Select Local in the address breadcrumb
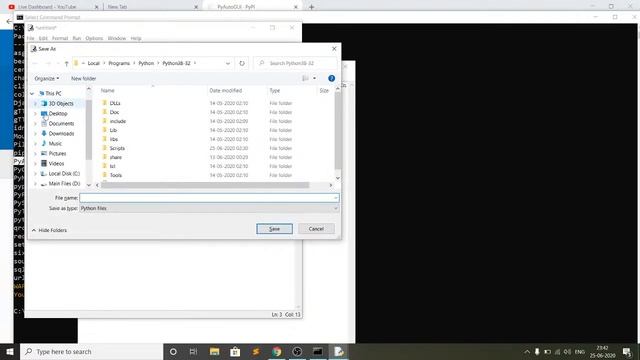The height and width of the screenshot is (360, 640). pos(93,63)
